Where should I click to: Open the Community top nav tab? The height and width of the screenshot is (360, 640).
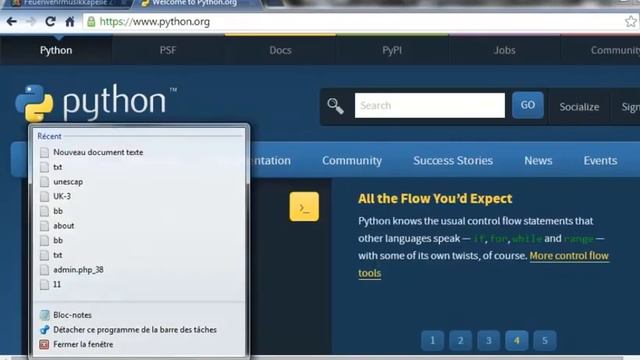click(600, 50)
